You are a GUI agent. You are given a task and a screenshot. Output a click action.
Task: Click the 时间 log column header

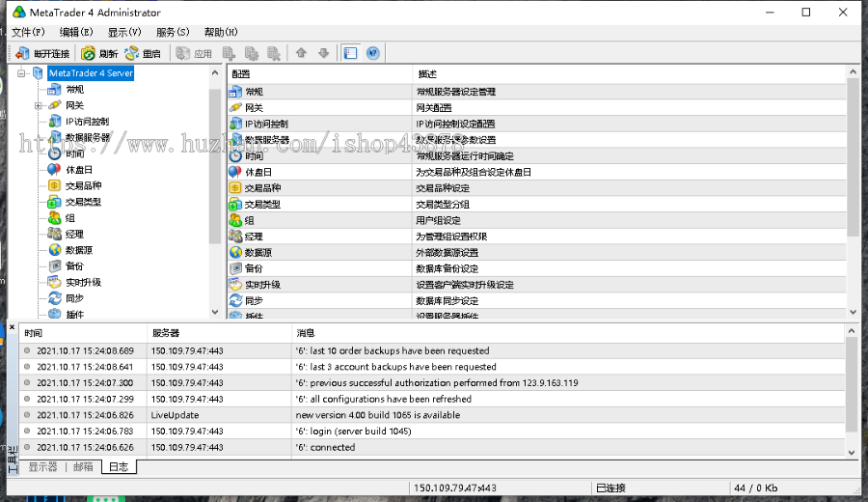point(83,333)
